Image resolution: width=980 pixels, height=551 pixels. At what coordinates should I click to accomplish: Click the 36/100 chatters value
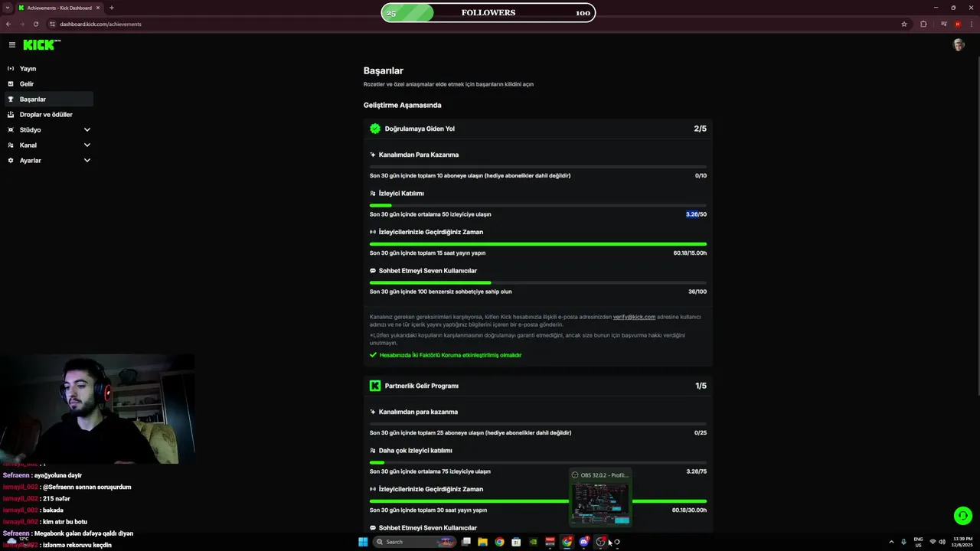tap(697, 292)
